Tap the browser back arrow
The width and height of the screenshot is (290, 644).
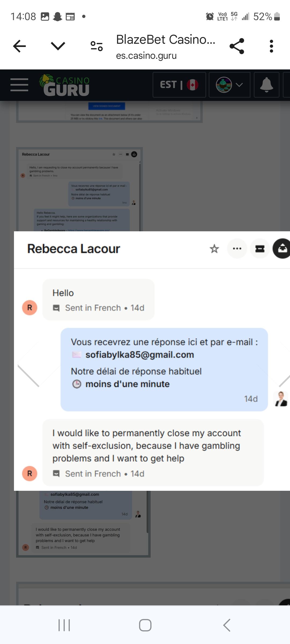pos(19,46)
